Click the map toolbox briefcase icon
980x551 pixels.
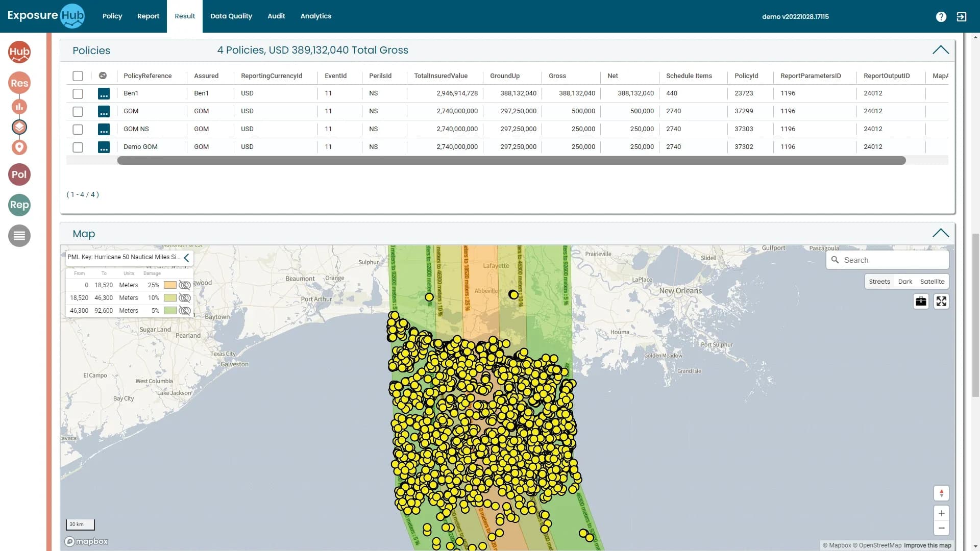(921, 302)
